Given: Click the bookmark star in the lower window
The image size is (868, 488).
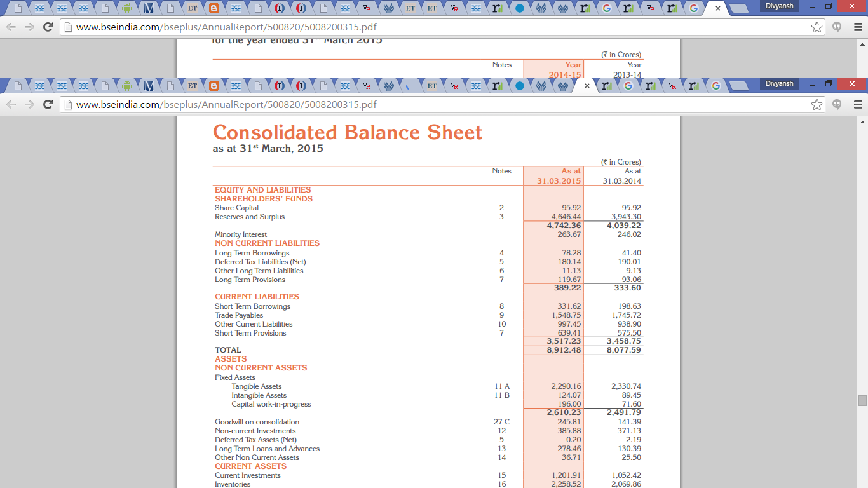Looking at the screenshot, I should (817, 104).
